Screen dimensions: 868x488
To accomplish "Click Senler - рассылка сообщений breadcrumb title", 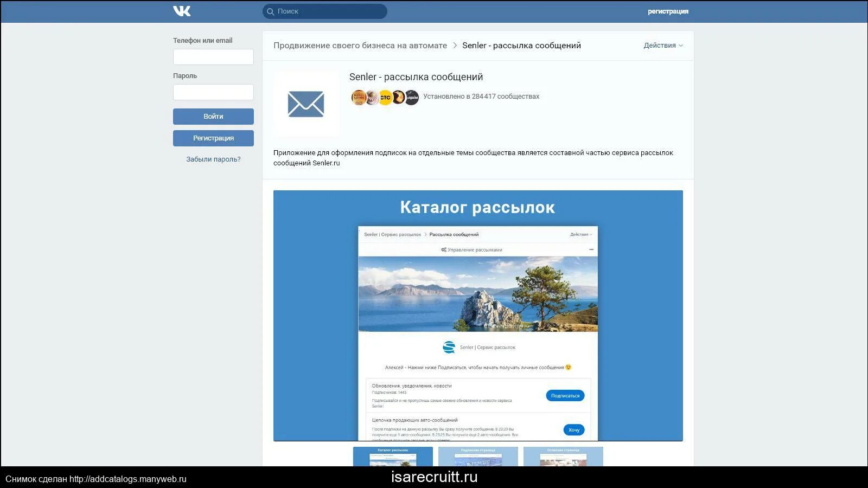I will pyautogui.click(x=521, y=46).
